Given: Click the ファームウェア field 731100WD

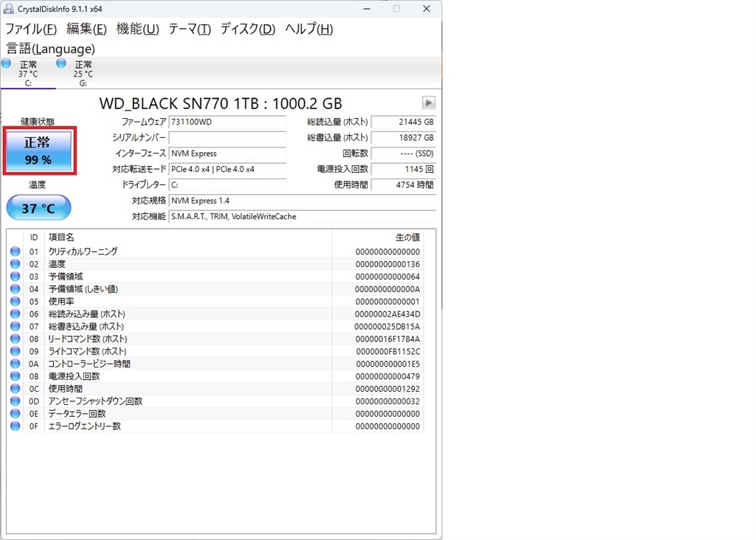Looking at the screenshot, I should pyautogui.click(x=227, y=122).
